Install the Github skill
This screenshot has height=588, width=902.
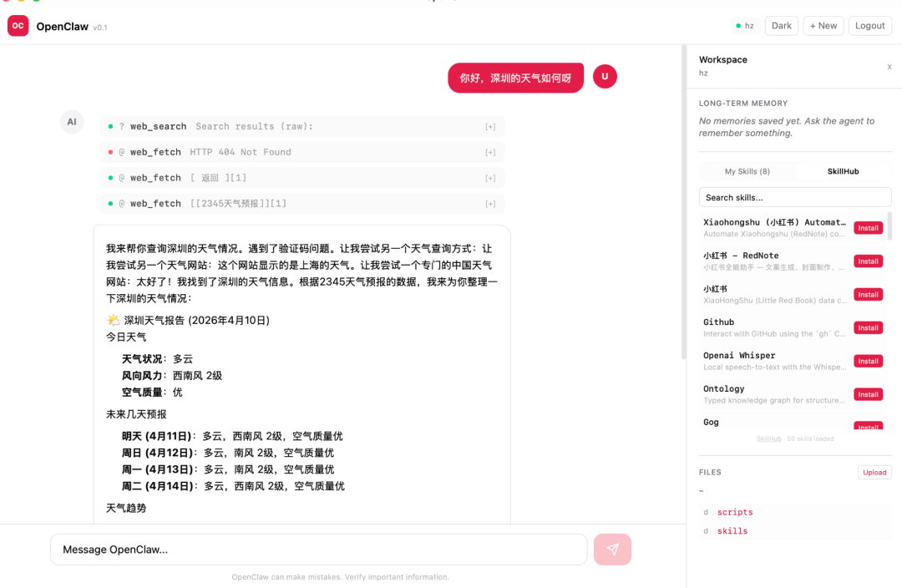[x=868, y=327]
